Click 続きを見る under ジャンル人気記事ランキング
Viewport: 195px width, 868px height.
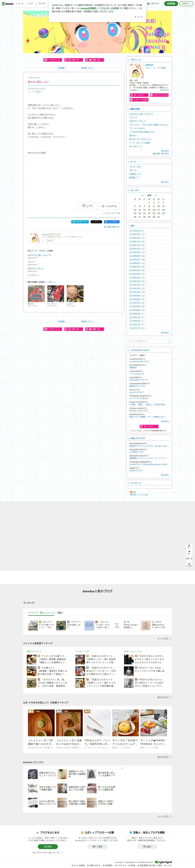tap(164, 697)
